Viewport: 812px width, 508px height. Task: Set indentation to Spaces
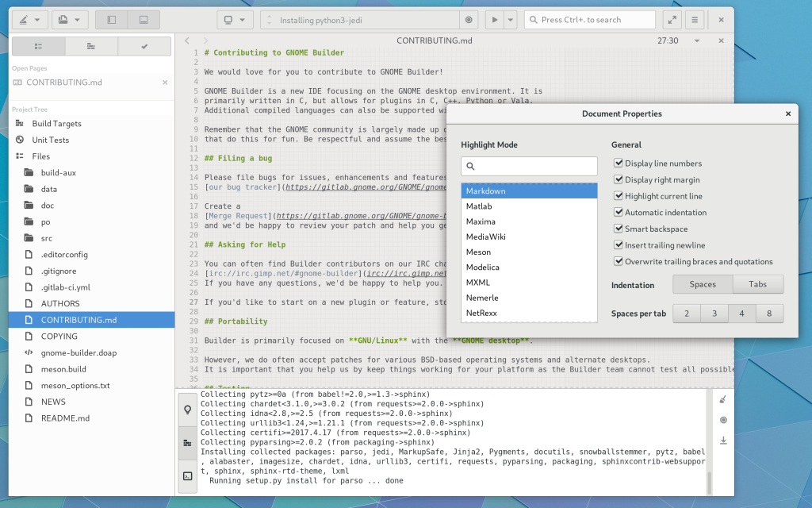pyautogui.click(x=703, y=285)
